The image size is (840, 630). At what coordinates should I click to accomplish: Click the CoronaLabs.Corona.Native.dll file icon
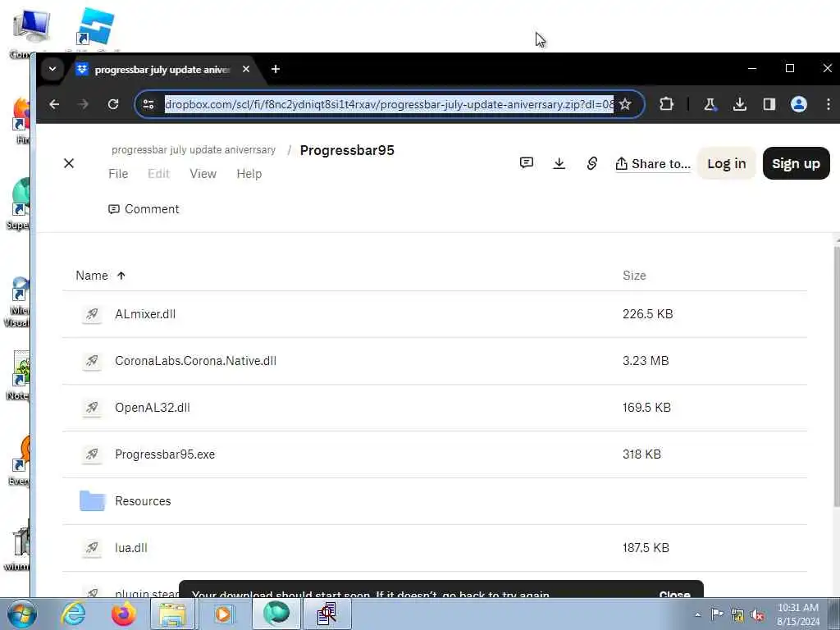coord(92,361)
